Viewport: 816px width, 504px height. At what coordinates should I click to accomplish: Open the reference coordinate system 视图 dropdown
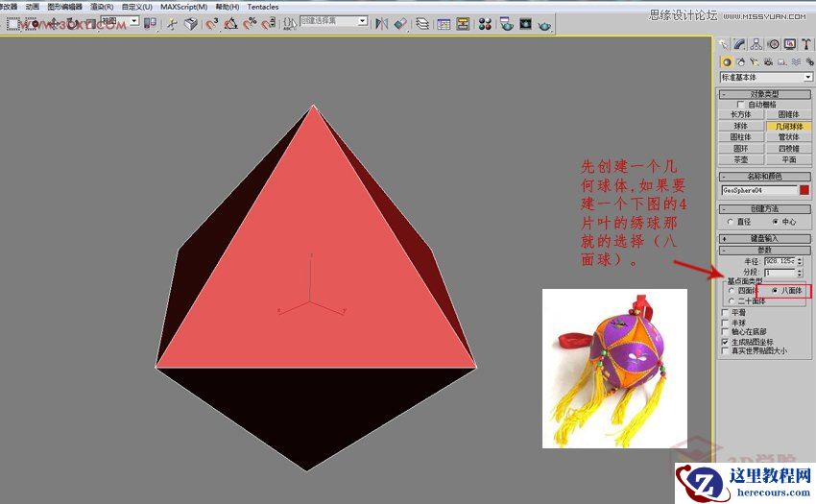tap(120, 21)
